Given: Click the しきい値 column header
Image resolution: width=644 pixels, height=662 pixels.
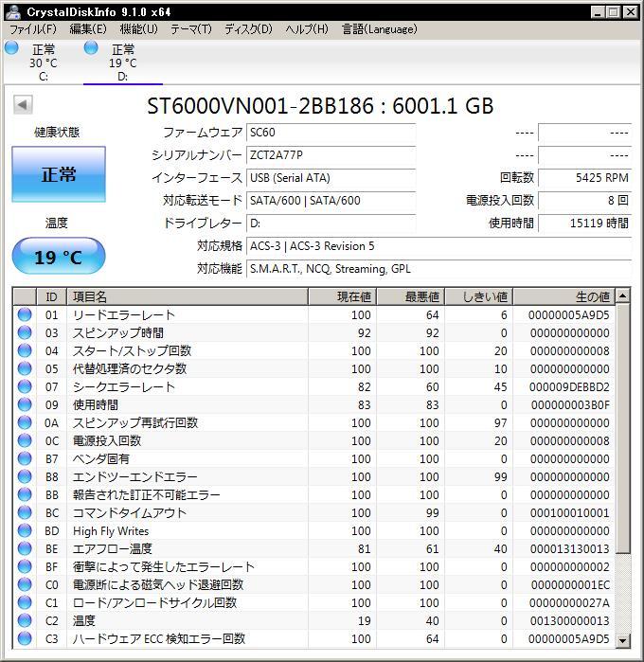Looking at the screenshot, I should [479, 296].
